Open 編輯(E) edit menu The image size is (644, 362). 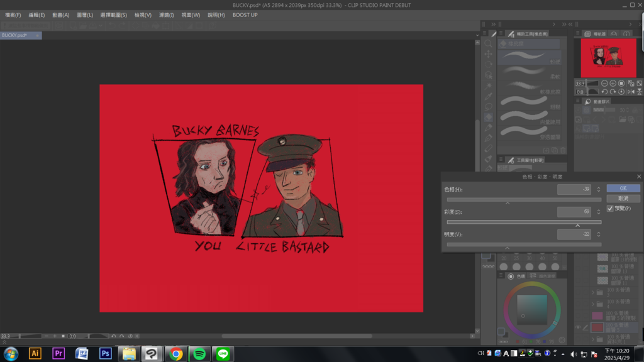(36, 15)
